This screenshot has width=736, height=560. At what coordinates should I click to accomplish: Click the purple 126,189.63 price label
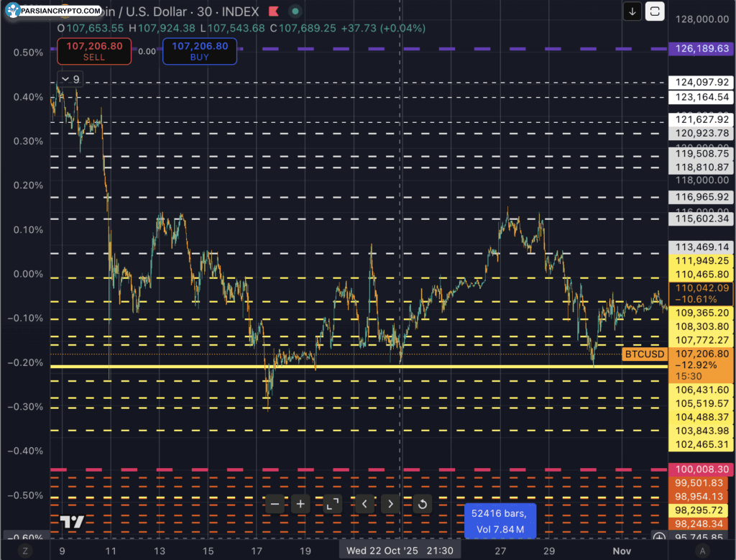[701, 48]
